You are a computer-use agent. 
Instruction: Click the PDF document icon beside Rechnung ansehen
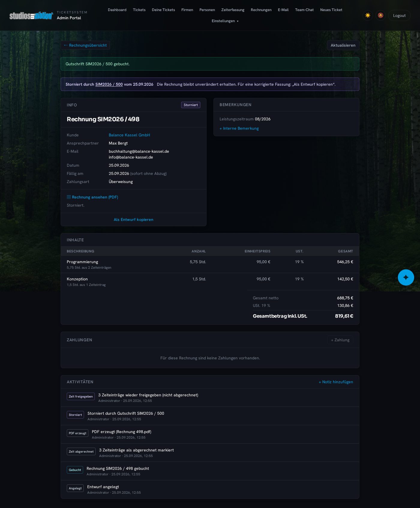[69, 197]
